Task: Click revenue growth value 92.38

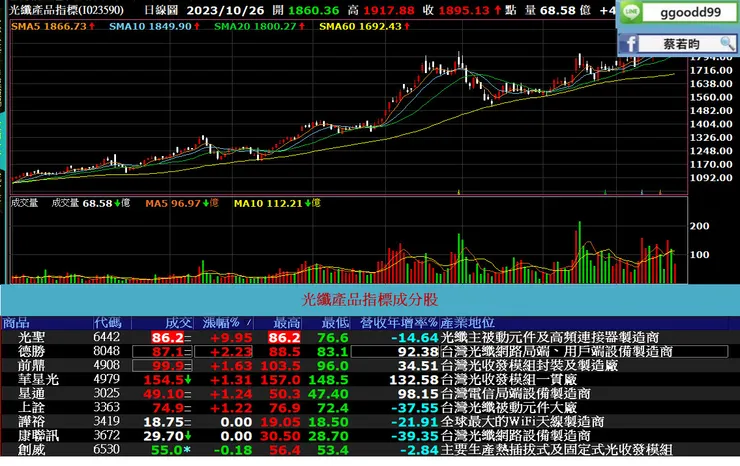Action: (418, 352)
